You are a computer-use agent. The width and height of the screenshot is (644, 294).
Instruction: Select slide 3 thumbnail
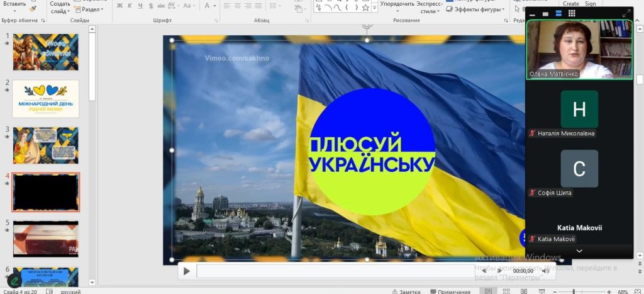pos(45,145)
